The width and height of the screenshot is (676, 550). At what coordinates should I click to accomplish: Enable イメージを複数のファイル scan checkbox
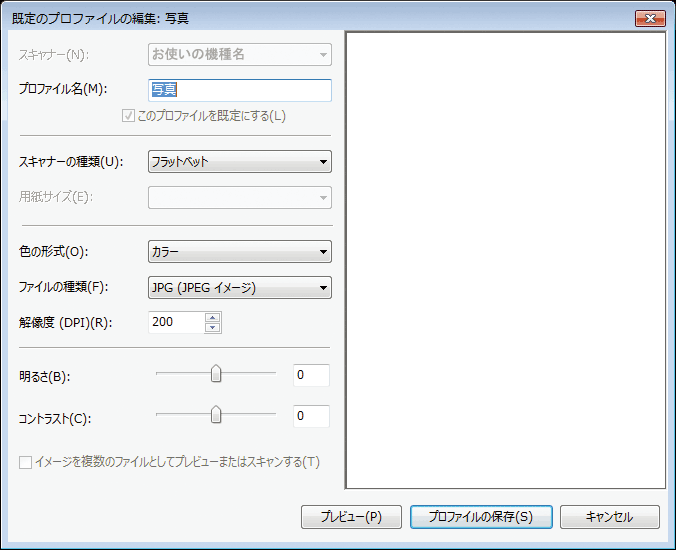pos(26,462)
